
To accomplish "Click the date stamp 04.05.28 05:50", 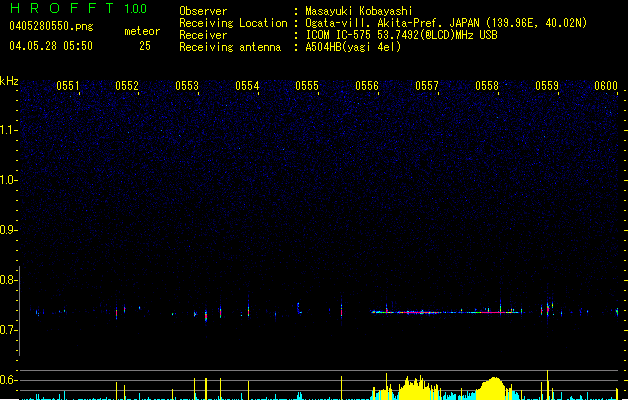I will click(51, 46).
